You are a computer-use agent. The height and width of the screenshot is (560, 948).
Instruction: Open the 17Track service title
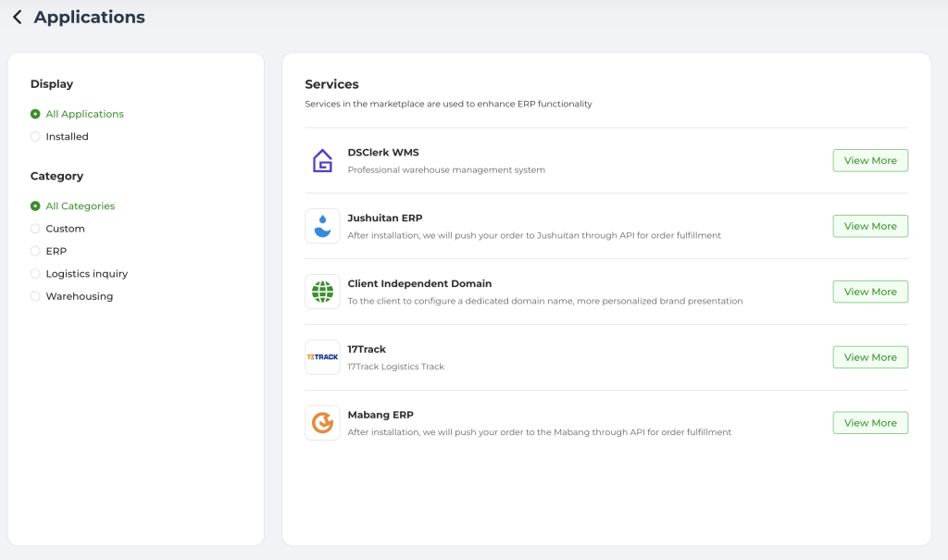point(367,349)
